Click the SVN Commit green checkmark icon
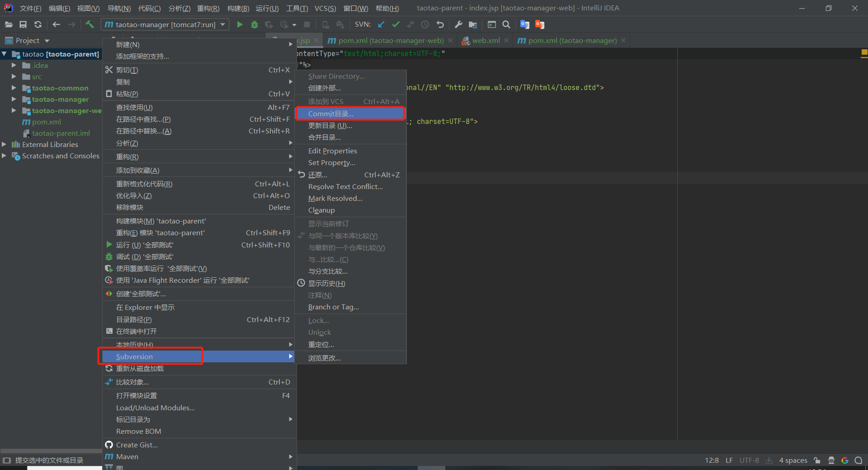Viewport: 868px width, 470px height. (396, 24)
